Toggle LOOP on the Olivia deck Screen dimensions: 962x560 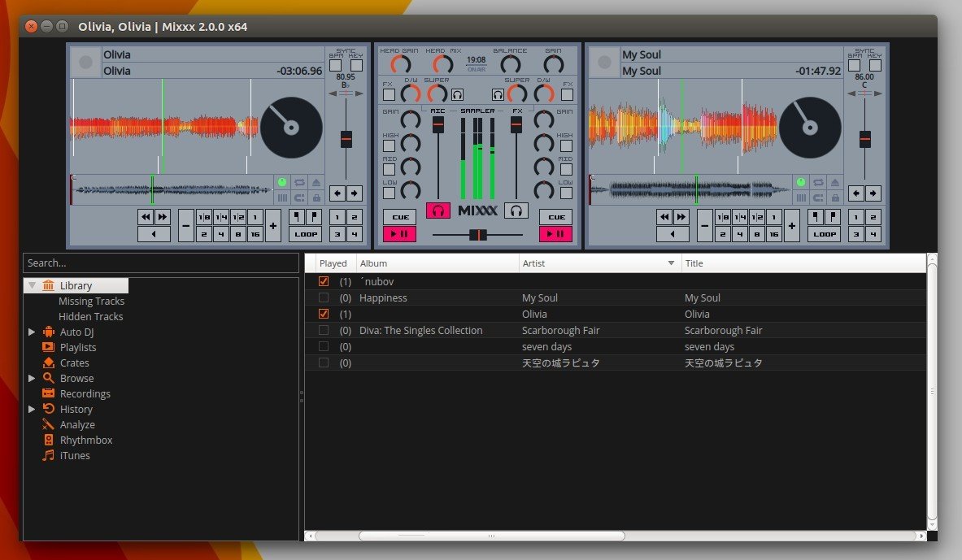tap(306, 234)
